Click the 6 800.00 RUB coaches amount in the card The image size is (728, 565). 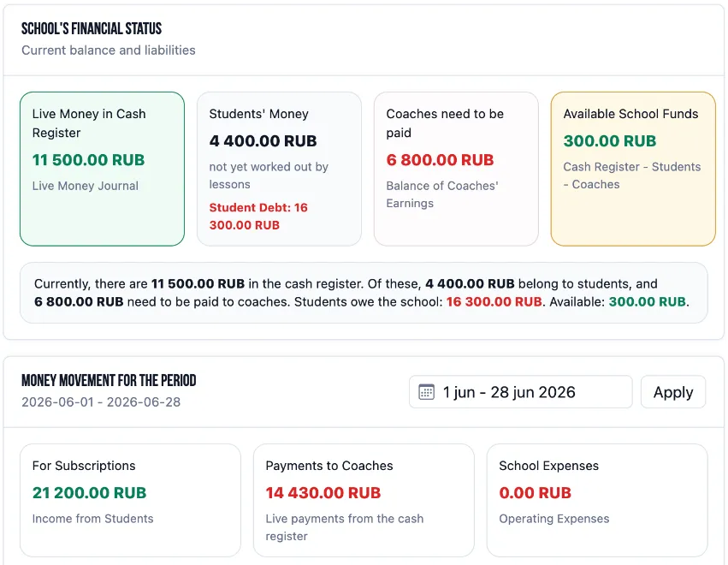click(x=440, y=160)
